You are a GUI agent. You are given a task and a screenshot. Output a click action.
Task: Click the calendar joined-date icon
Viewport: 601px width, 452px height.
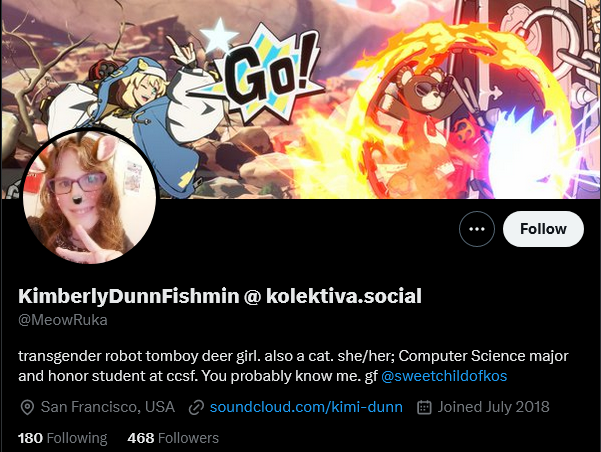424,407
